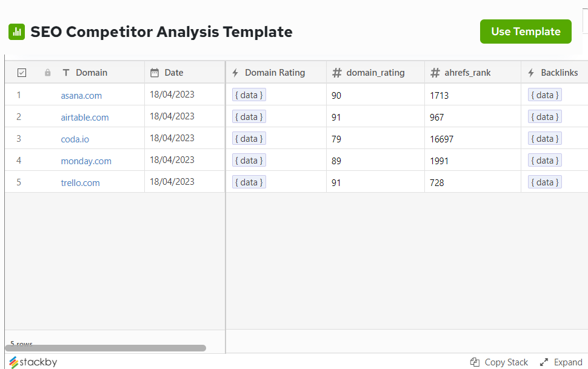588x369 pixels.
Task: Click the horizontal scrollbar thumb
Action: pos(105,348)
